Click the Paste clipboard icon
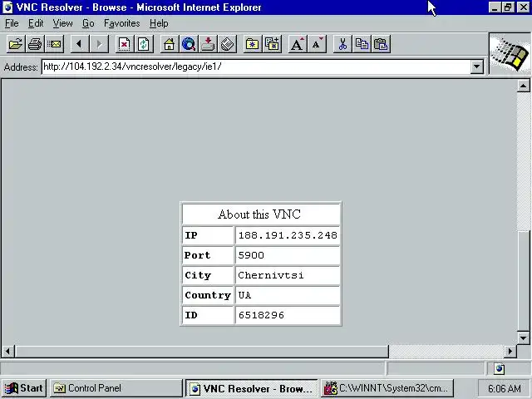The image size is (532, 399). coord(382,44)
